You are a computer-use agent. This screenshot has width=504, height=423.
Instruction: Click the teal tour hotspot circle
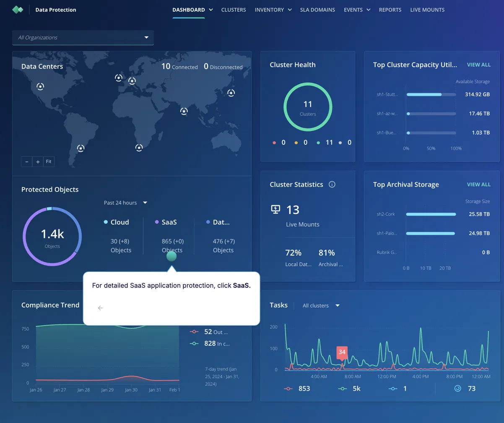tap(171, 256)
